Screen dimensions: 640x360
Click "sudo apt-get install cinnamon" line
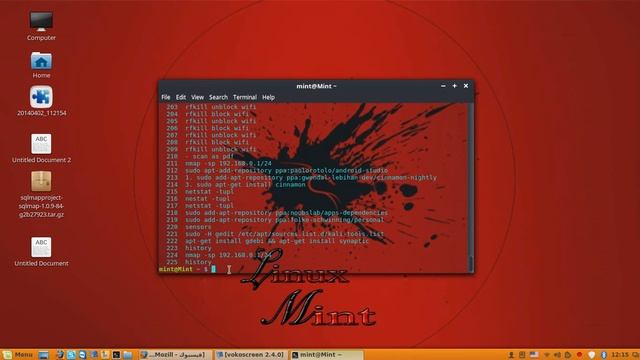pyautogui.click(x=236, y=184)
